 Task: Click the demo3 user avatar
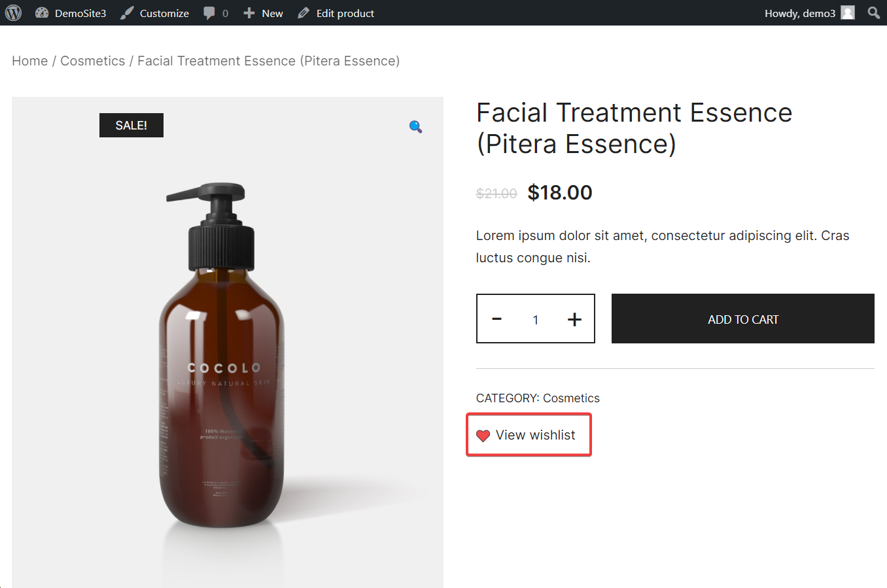pyautogui.click(x=848, y=12)
